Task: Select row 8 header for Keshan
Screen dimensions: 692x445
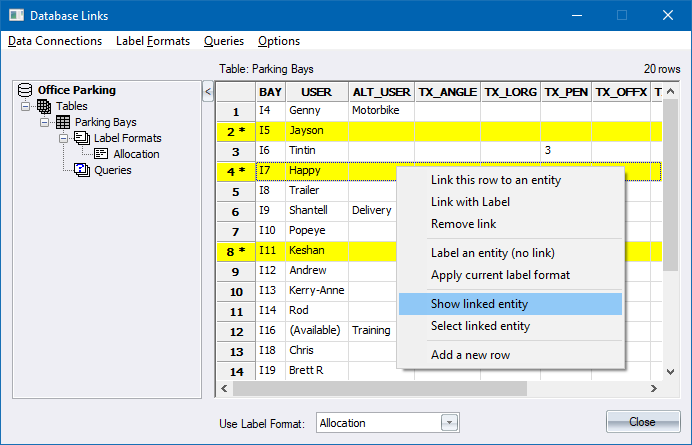Action: pos(236,250)
